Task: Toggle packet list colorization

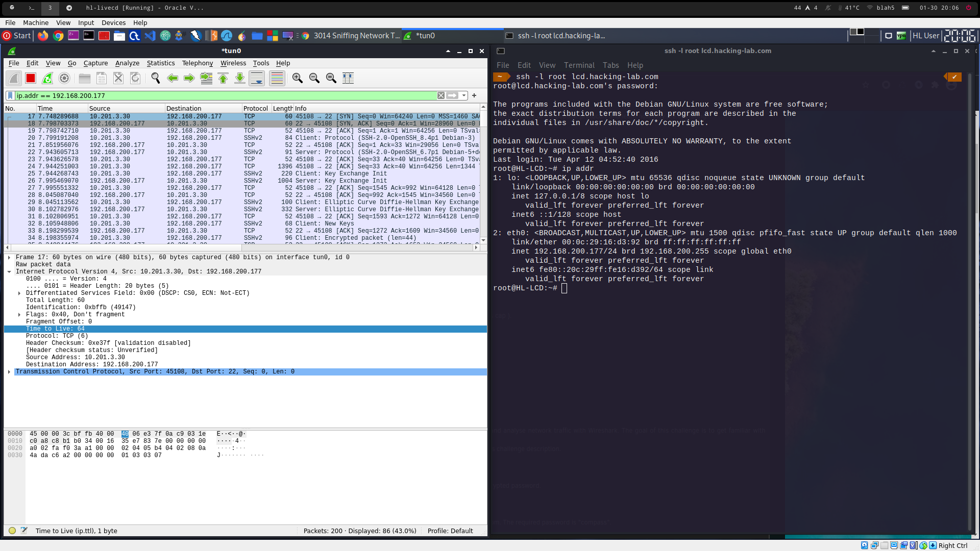Action: point(277,78)
